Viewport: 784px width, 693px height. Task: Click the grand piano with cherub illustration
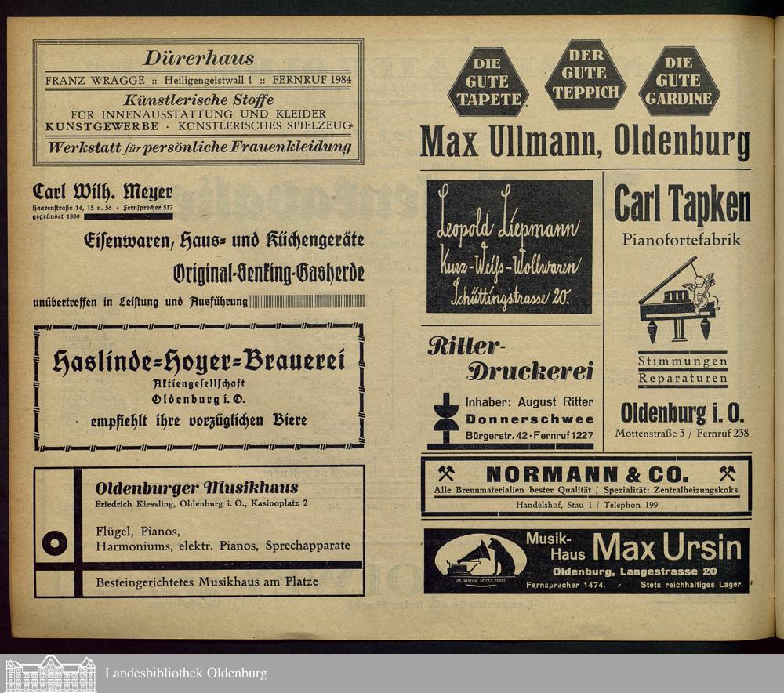[x=677, y=300]
